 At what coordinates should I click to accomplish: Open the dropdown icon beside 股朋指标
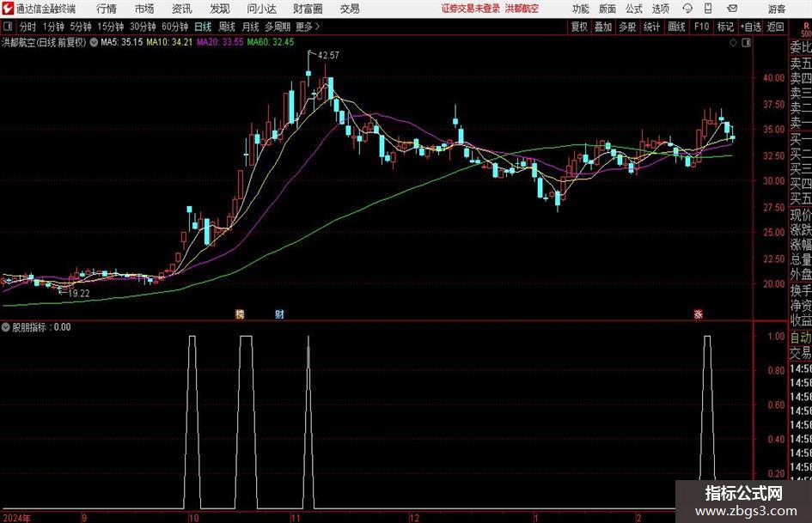pyautogui.click(x=6, y=327)
